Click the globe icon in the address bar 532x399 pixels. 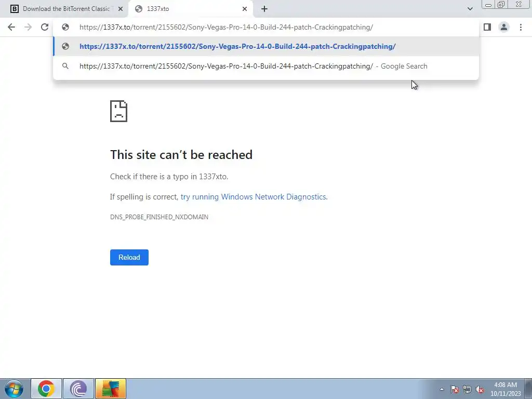65,27
